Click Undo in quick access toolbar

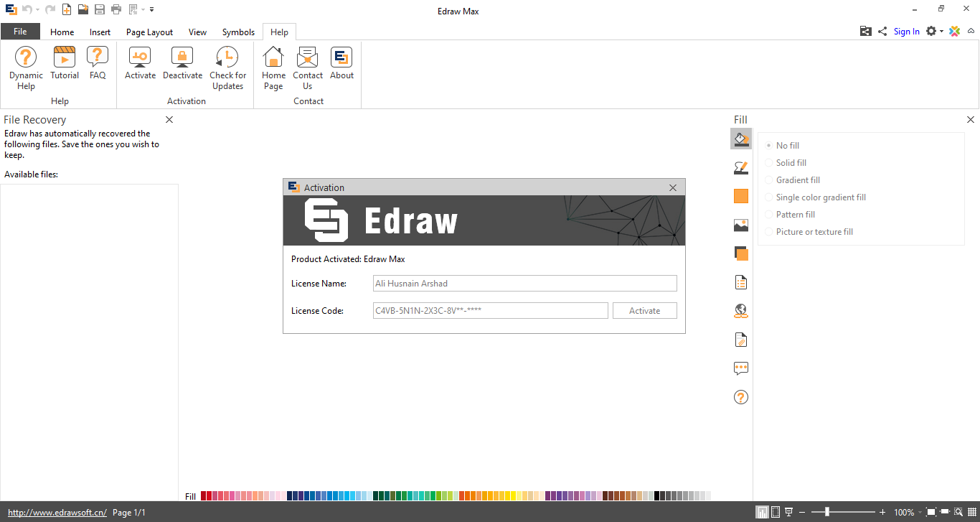(26, 9)
